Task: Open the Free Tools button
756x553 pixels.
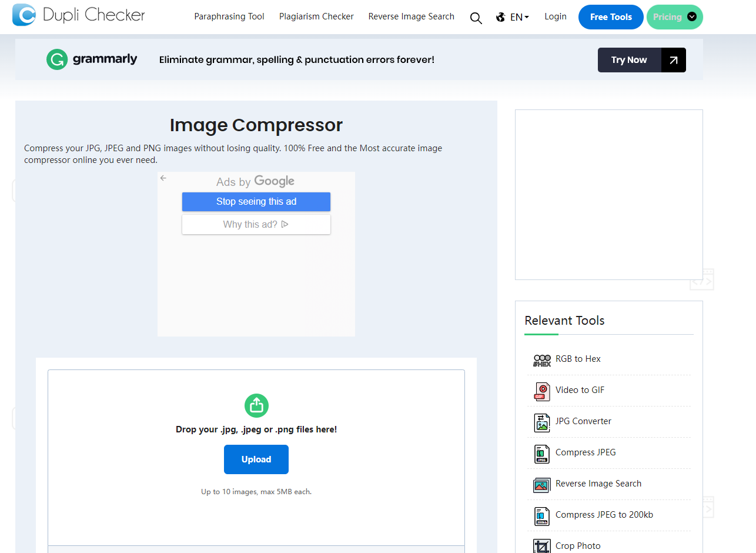Action: click(x=611, y=17)
